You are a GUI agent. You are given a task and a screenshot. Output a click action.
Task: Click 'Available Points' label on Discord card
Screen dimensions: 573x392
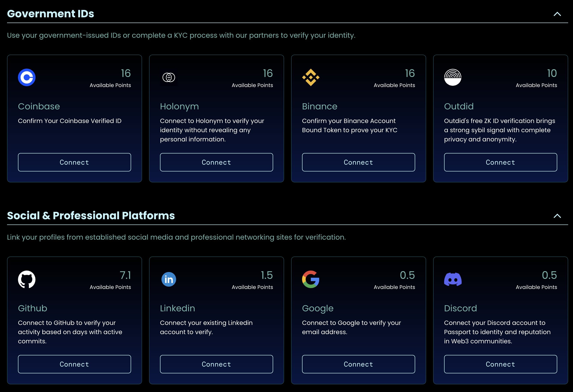[x=536, y=287]
